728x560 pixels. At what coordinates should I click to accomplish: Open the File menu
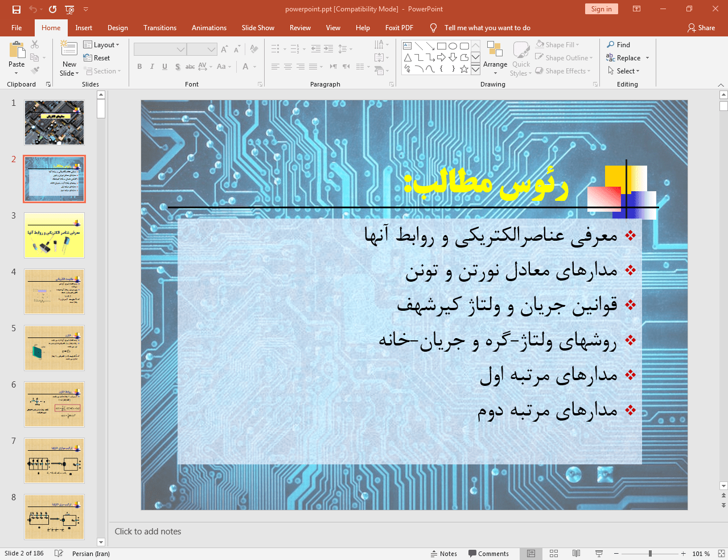click(x=17, y=28)
